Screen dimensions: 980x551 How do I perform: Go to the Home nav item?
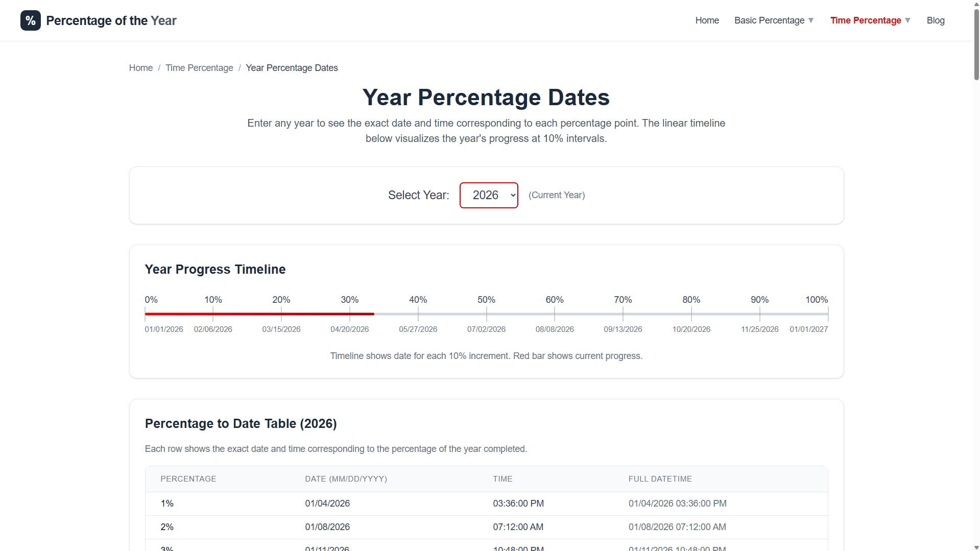(707, 20)
